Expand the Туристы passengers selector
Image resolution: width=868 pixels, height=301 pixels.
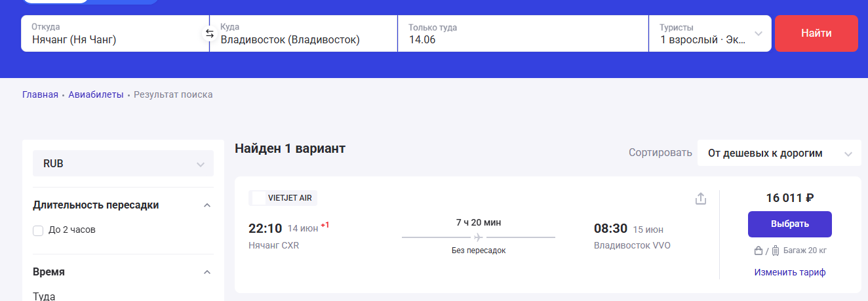click(710, 33)
